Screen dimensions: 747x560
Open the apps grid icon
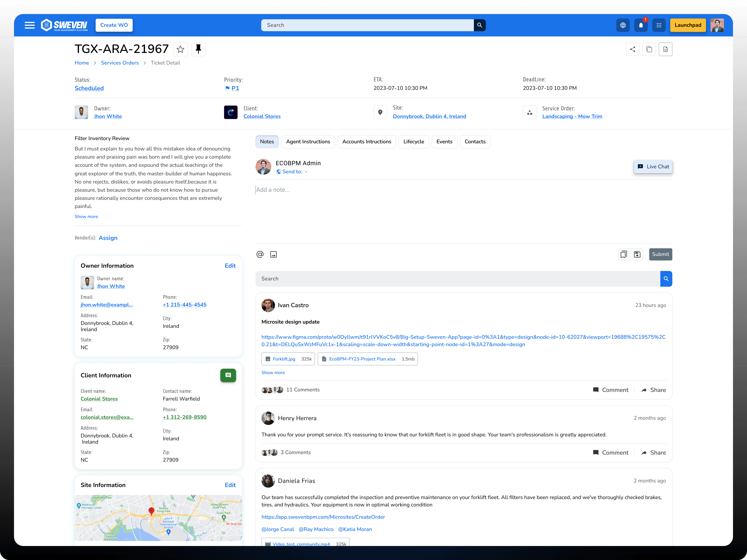[658, 25]
